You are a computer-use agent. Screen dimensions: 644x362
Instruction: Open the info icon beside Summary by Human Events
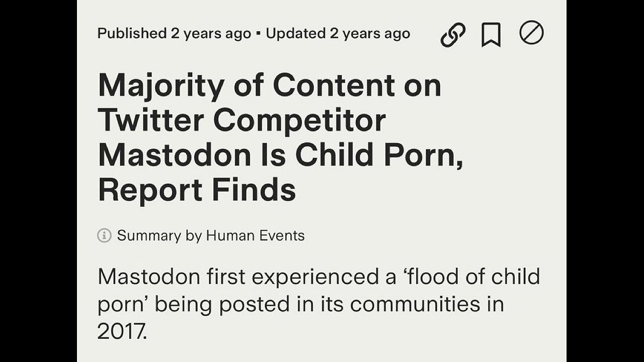coord(104,235)
